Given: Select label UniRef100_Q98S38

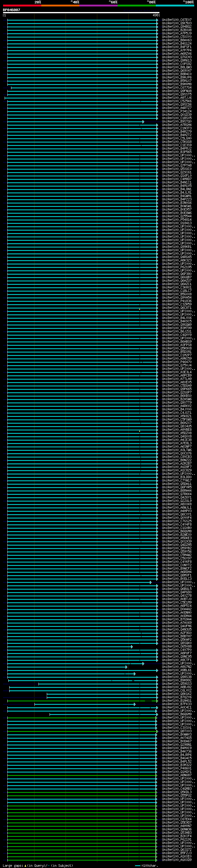Looking at the screenshot, I should 176,677.
